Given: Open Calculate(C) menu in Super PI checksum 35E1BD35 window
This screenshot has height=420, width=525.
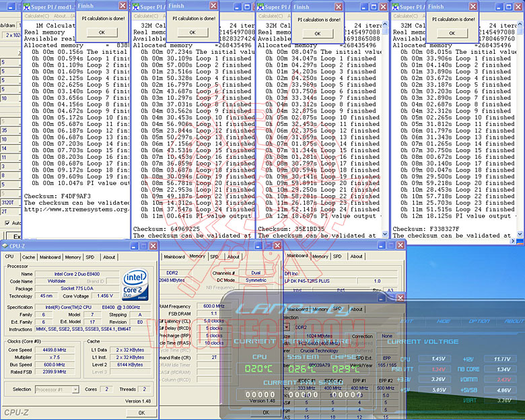Looking at the screenshot, I should (271, 16).
